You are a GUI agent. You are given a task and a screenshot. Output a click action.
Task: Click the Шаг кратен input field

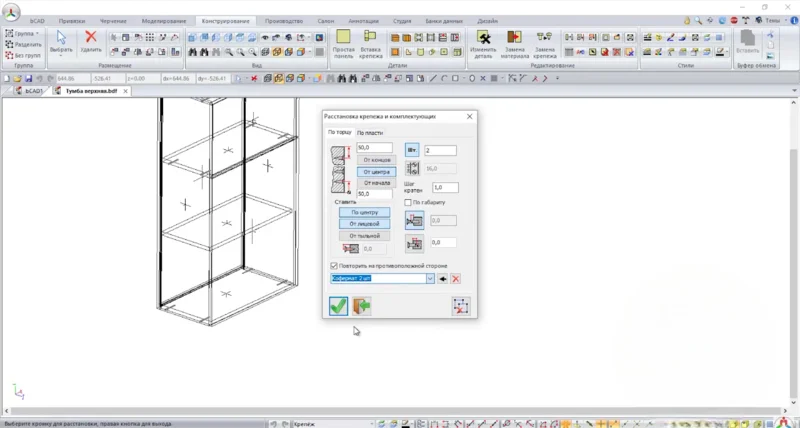445,188
